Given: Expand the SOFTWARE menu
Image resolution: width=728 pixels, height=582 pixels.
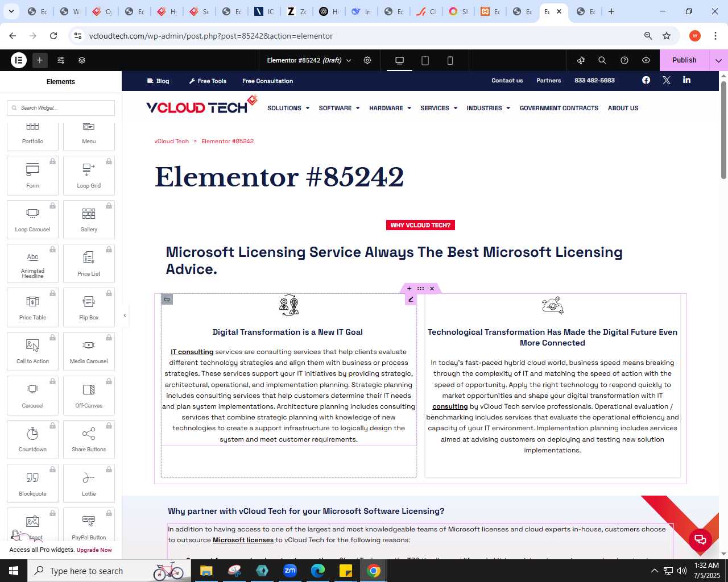Looking at the screenshot, I should (339, 108).
